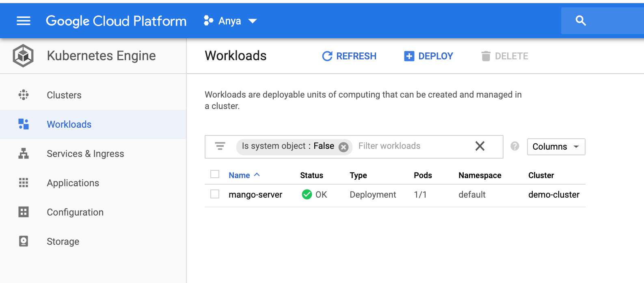Click the Applications grid icon
The width and height of the screenshot is (644, 283).
pyautogui.click(x=24, y=183)
